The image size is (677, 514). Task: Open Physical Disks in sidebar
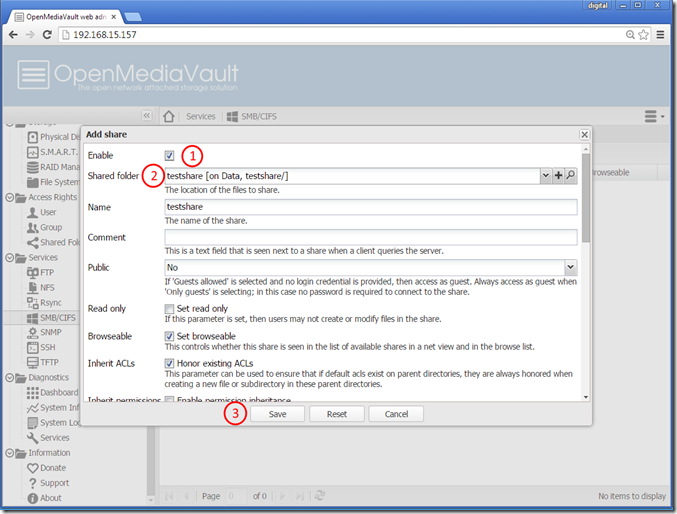(x=54, y=137)
